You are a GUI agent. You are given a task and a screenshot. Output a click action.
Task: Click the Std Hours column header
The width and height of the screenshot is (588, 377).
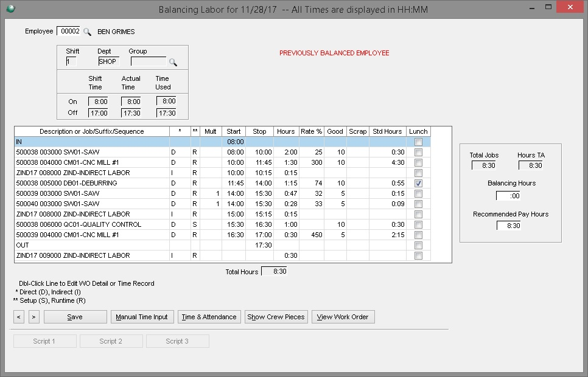coord(388,131)
